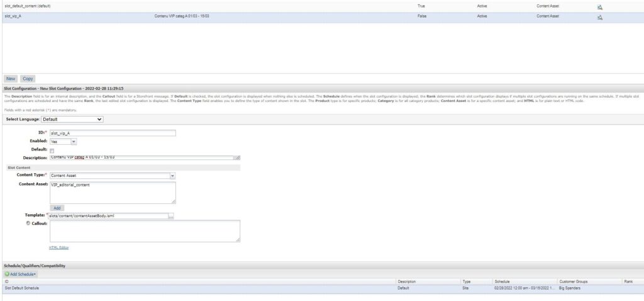The image size is (644, 301).
Task: Click inside the Callout text area
Action: [145, 231]
